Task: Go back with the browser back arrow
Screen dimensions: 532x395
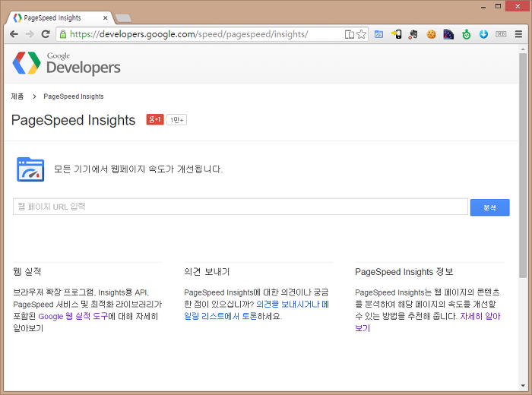Action: tap(14, 34)
